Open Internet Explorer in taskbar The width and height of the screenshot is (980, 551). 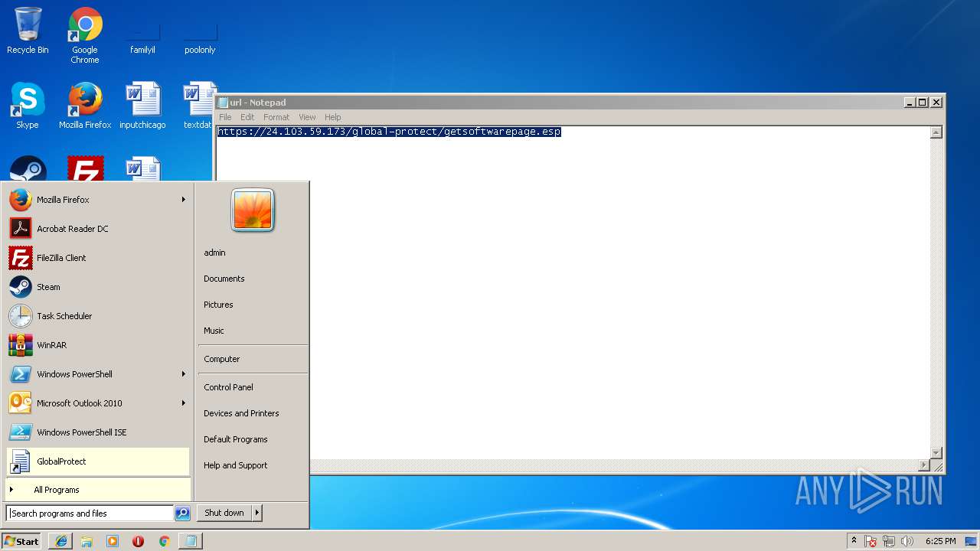point(61,541)
